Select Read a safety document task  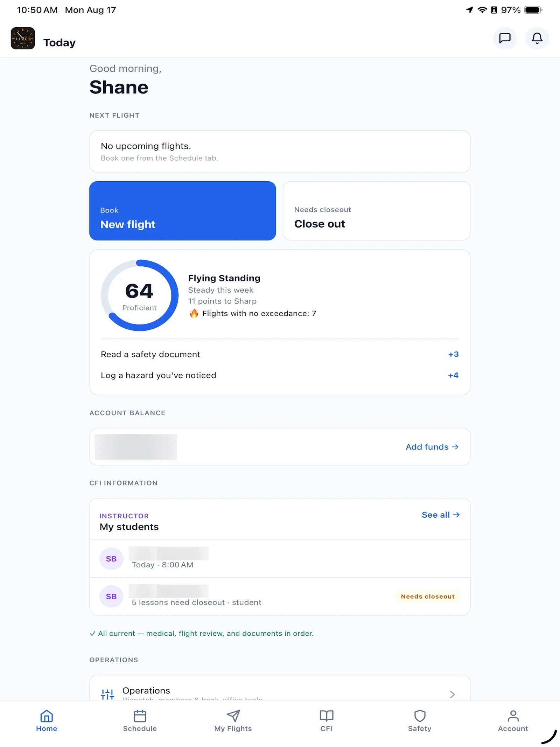click(x=280, y=354)
